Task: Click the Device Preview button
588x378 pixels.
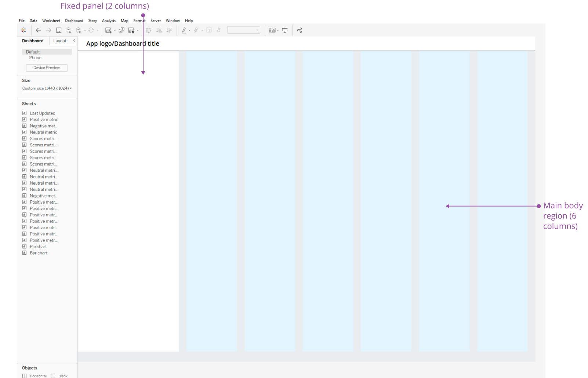Action: pos(46,68)
